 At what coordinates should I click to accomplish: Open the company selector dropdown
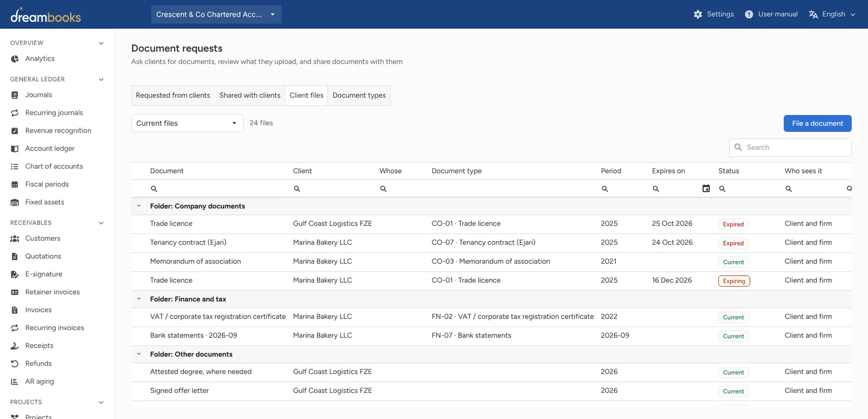point(216,15)
